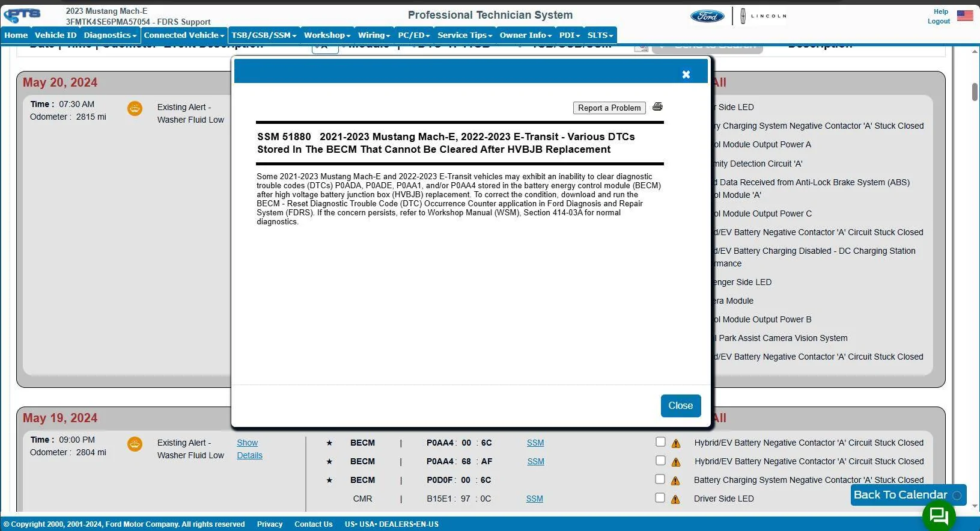Click the page vertical scrollbar thumb

(x=975, y=91)
